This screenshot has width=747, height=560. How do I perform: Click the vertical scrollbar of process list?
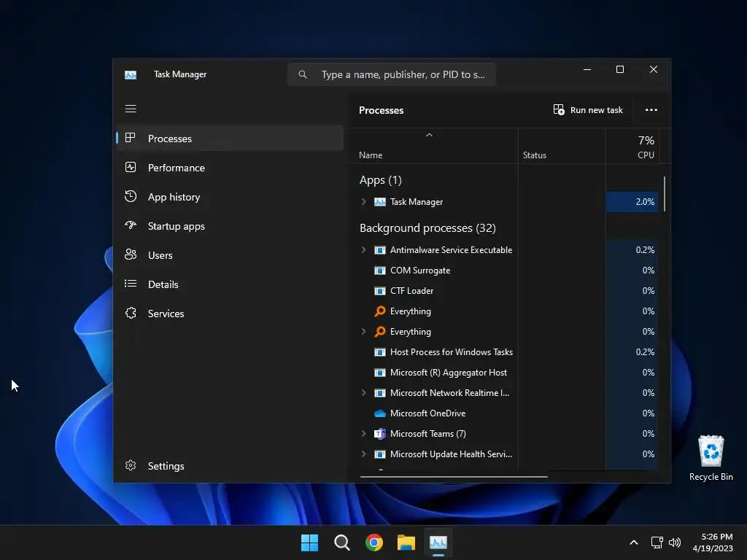[664, 194]
